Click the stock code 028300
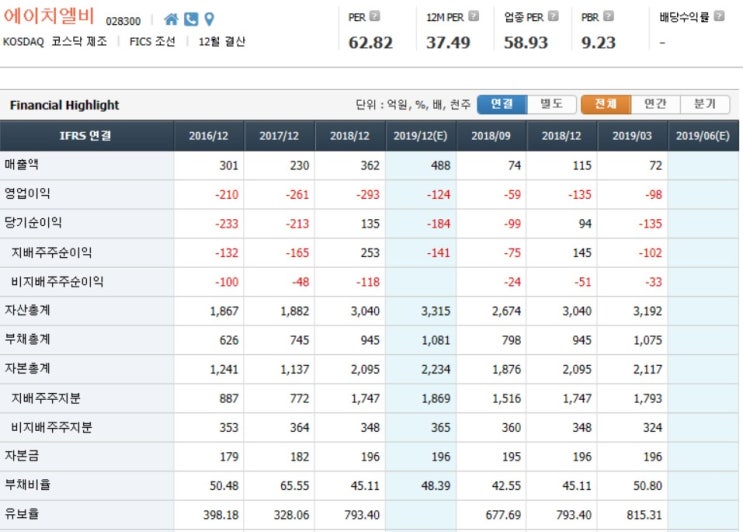Screen dimensions: 743x532 point(123,21)
